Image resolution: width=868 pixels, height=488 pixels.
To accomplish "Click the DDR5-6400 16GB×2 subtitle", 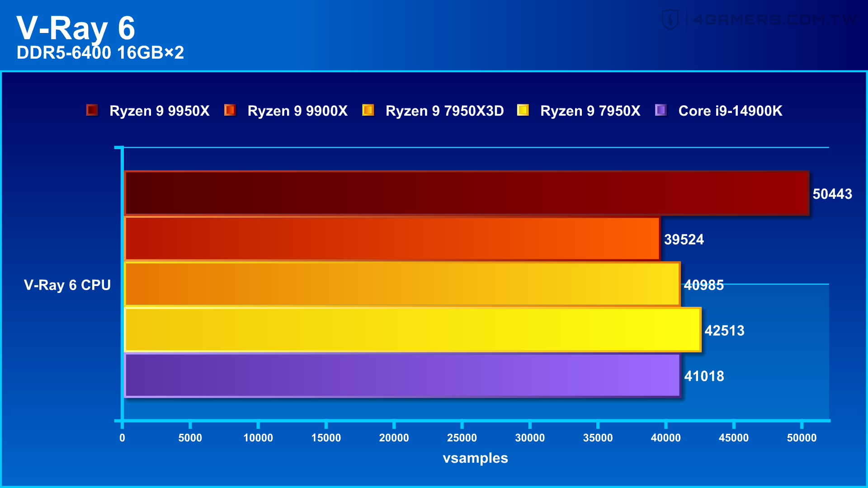I will (100, 53).
